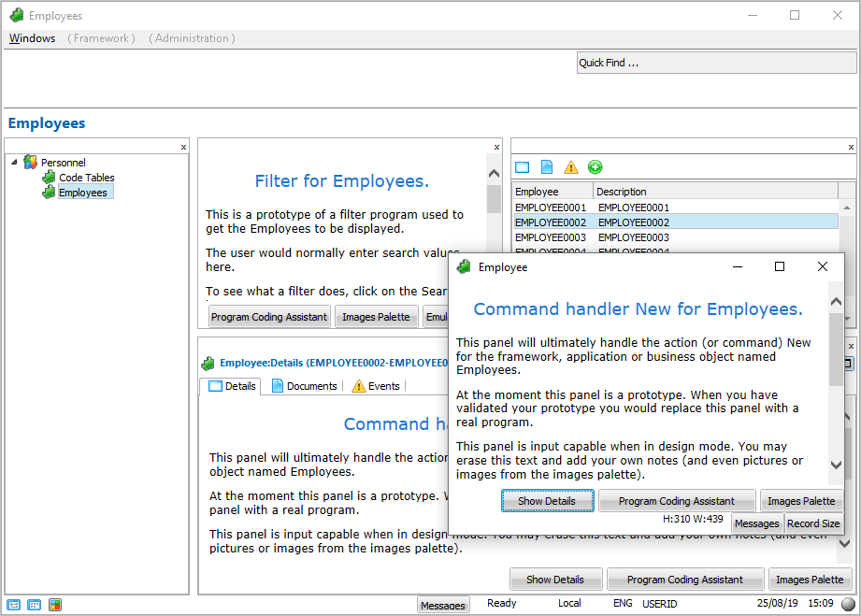861x616 pixels.
Task: Click the main window Employees title icon
Action: pos(17,15)
